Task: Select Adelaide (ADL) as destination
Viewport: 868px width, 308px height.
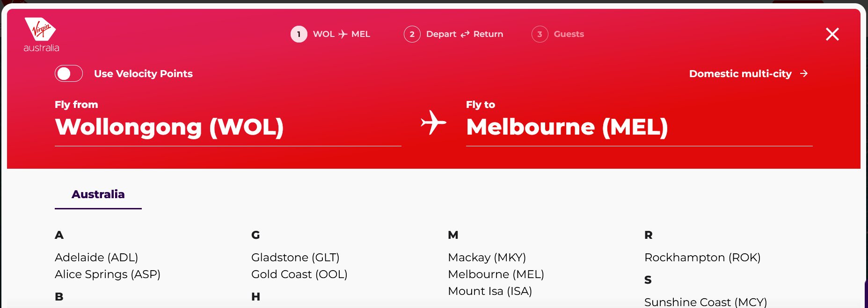Action: tap(96, 257)
